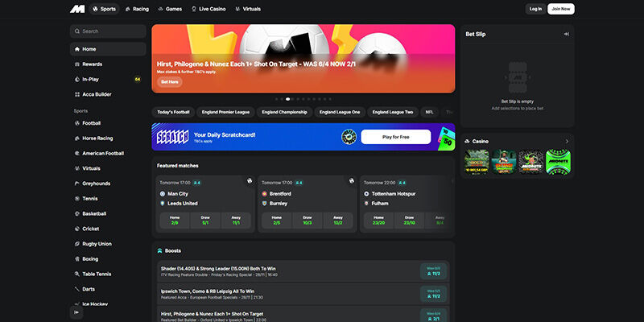Click the Greyhounds sidebar icon
The image size is (644, 322).
coord(77,184)
